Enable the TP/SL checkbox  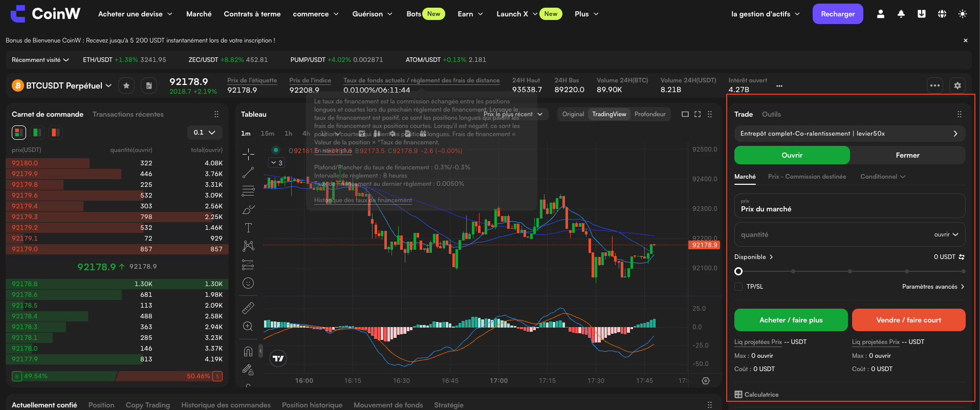pos(738,287)
